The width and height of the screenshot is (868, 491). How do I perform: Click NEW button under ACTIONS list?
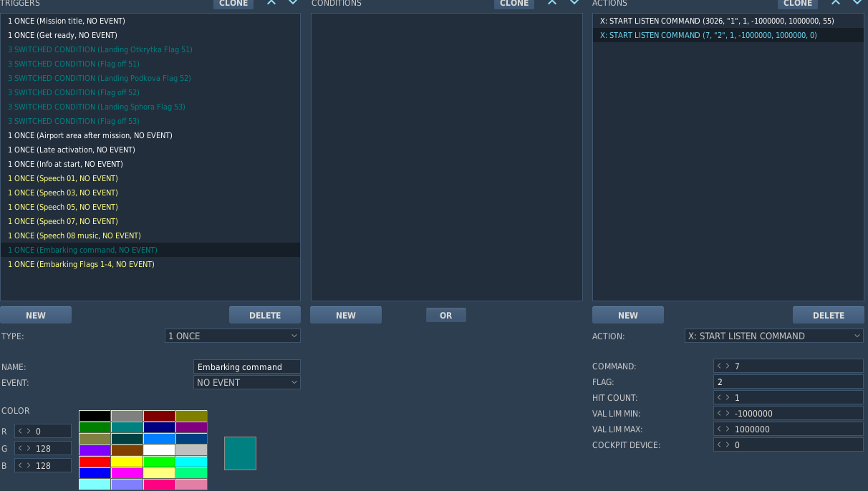pyautogui.click(x=628, y=315)
